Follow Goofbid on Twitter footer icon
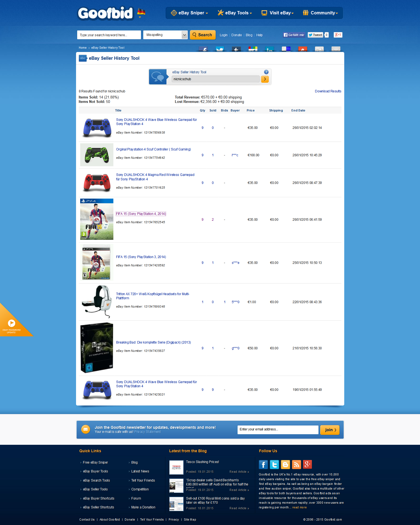This screenshot has height=525, width=420. [274, 464]
